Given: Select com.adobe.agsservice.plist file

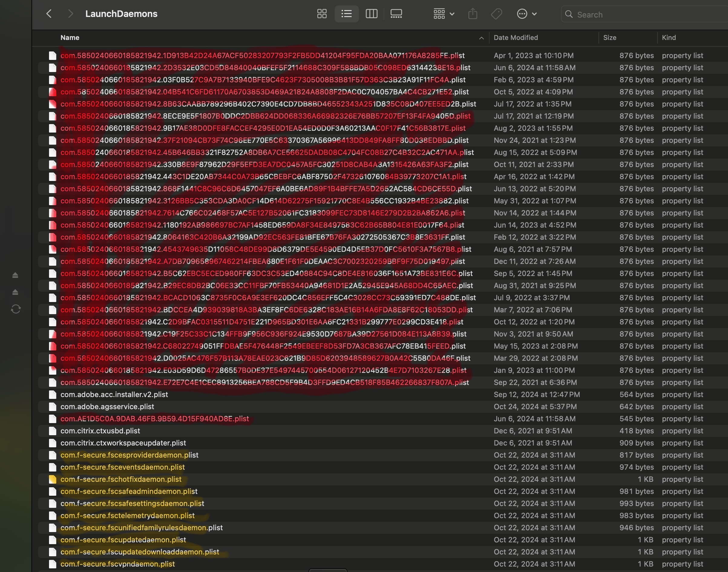Looking at the screenshot, I should pos(107,406).
